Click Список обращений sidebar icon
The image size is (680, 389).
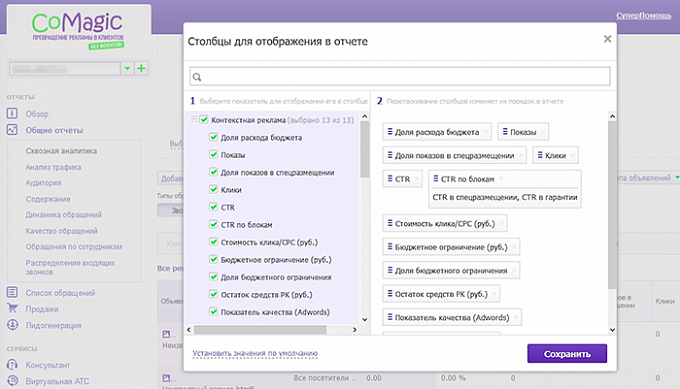(12, 292)
